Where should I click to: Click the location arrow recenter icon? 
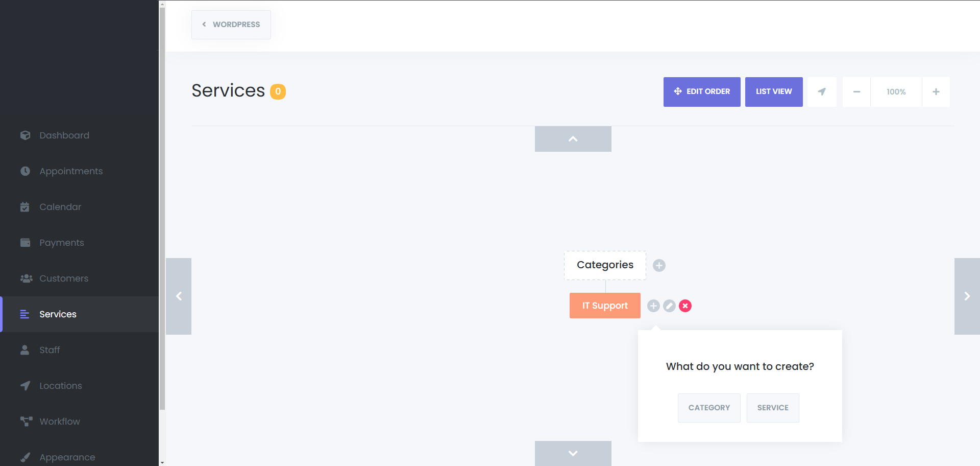click(822, 92)
